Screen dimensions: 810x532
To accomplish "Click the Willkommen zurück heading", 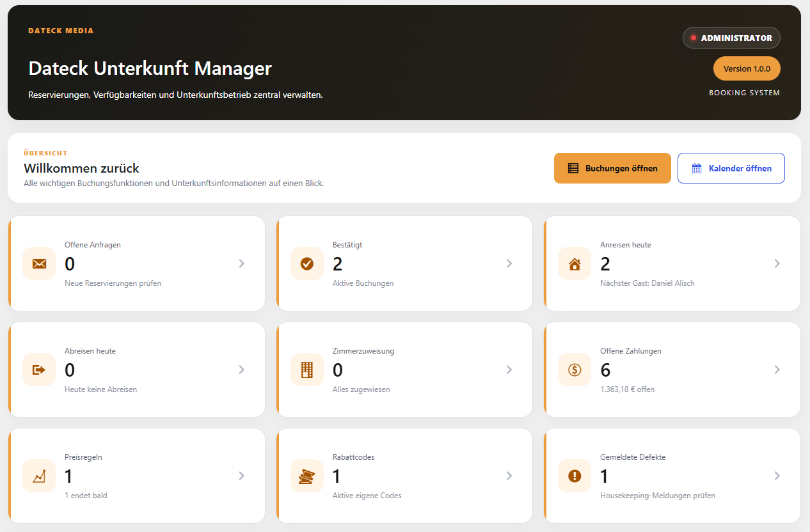I will (81, 168).
